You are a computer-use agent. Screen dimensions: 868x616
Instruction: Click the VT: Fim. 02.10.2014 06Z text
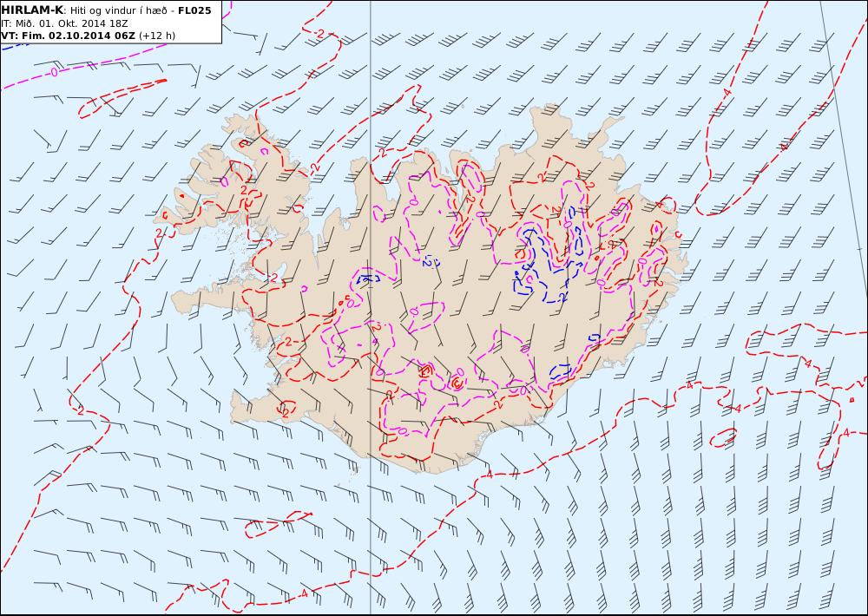(68, 36)
